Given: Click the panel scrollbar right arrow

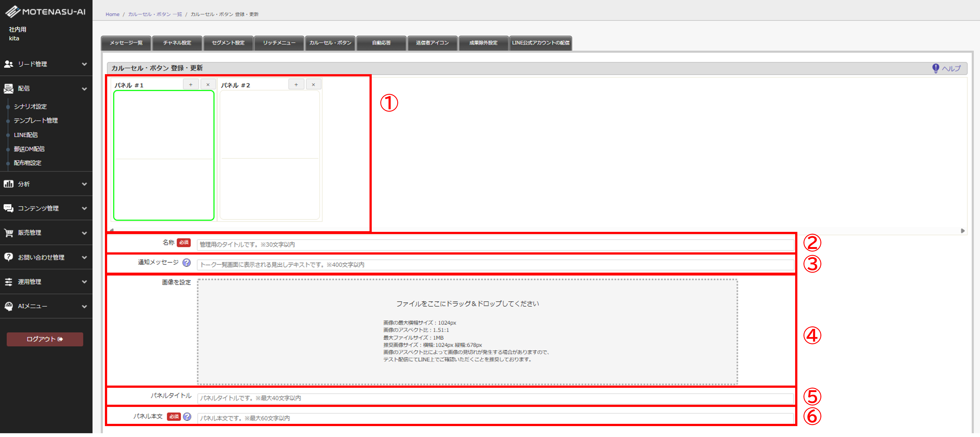Looking at the screenshot, I should tap(962, 231).
